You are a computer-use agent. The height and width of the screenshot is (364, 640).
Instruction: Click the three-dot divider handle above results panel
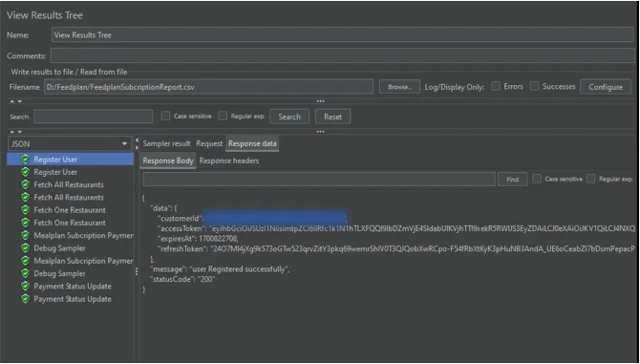(x=320, y=132)
